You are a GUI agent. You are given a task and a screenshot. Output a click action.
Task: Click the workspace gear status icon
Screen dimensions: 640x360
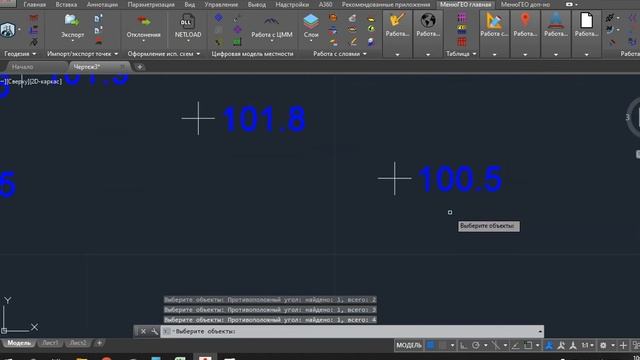603,345
